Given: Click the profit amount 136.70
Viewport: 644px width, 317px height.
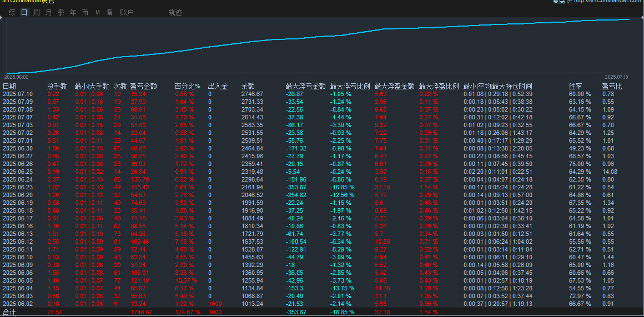Looking at the screenshot, I should 140,179.
